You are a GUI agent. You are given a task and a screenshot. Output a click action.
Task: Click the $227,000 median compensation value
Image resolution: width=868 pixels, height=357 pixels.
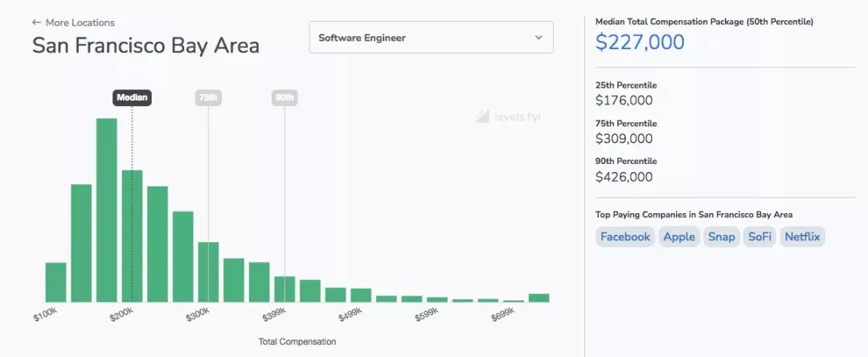pos(640,42)
